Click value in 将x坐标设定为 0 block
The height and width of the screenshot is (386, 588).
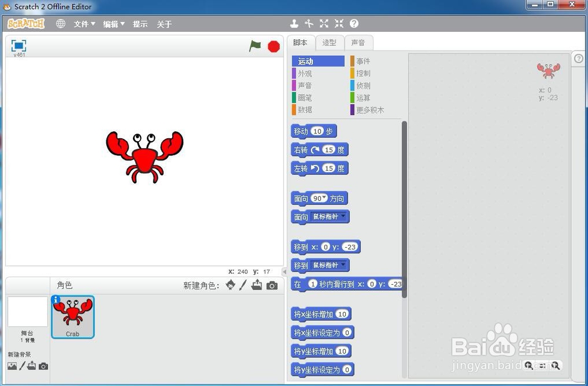[348, 332]
